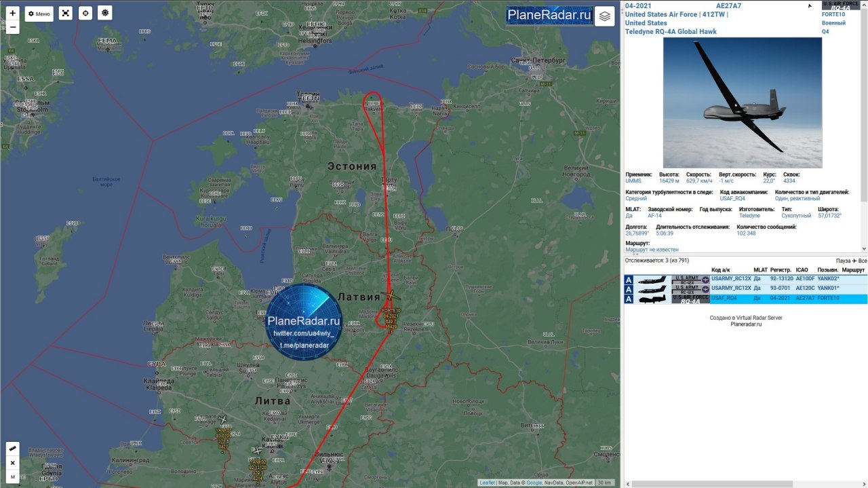Click the USAF_RQ4 airline code value
The width and height of the screenshot is (868, 488).
tap(732, 198)
